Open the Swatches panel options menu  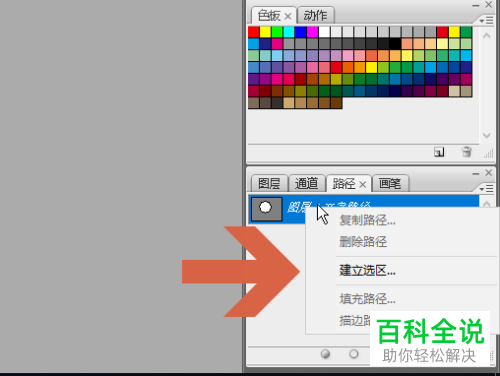tap(486, 21)
